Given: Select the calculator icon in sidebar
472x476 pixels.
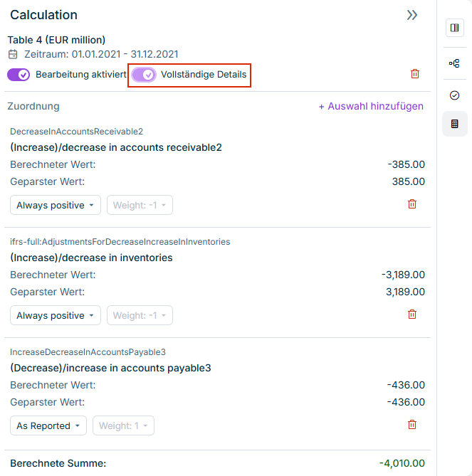Looking at the screenshot, I should click(454, 124).
